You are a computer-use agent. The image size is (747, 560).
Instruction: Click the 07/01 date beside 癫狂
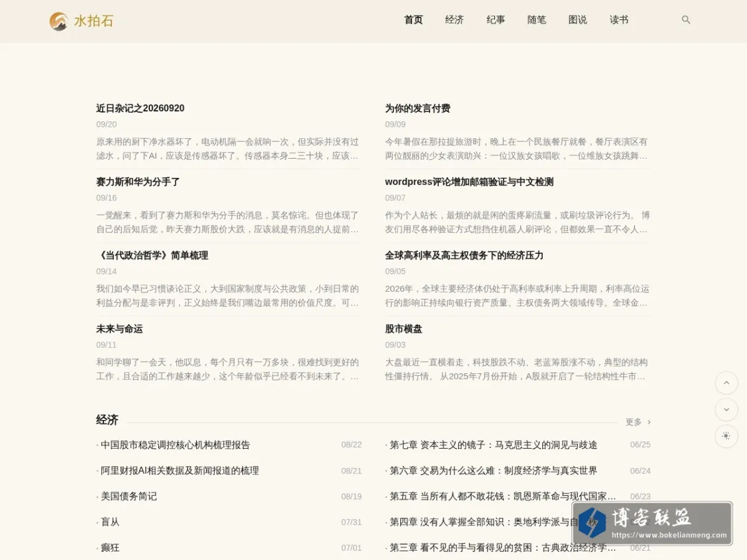click(351, 548)
